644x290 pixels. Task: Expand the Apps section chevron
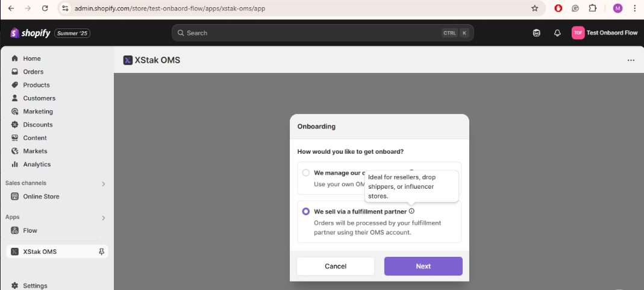pos(103,218)
